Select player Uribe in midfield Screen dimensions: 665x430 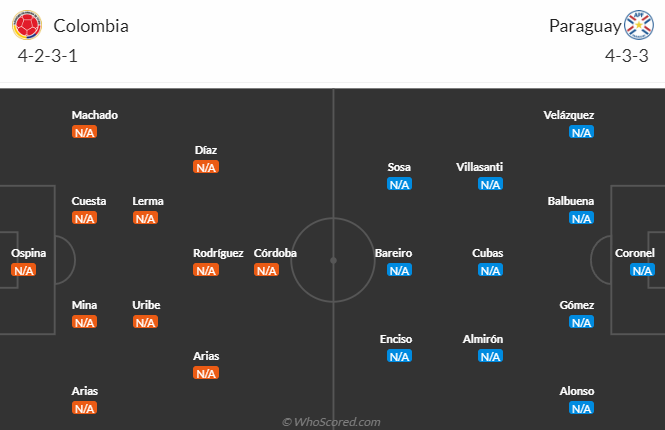click(146, 305)
